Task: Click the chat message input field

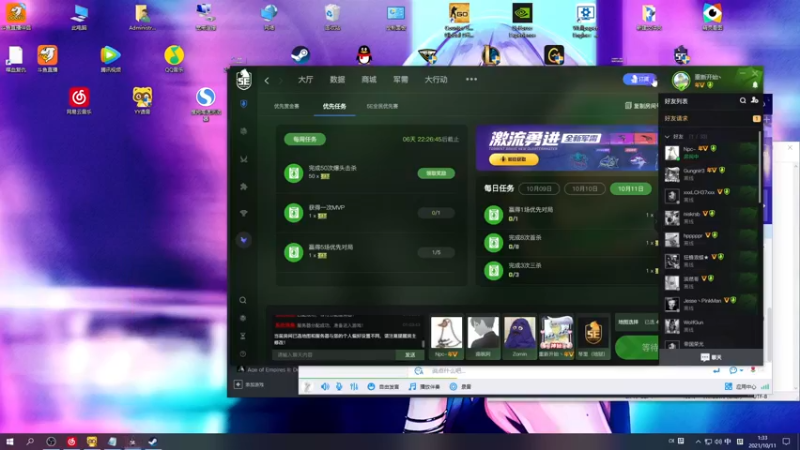Action: pyautogui.click(x=334, y=355)
